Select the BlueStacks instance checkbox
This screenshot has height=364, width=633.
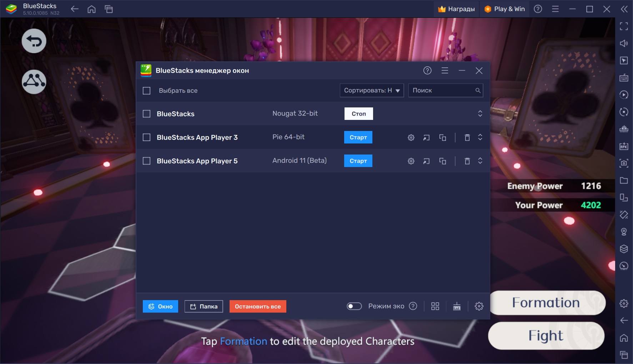[147, 114]
